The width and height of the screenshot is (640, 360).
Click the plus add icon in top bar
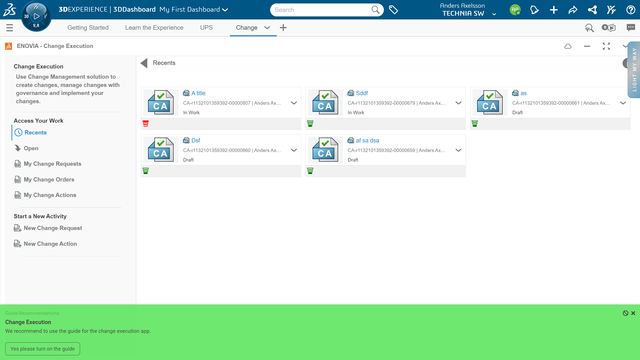[553, 10]
